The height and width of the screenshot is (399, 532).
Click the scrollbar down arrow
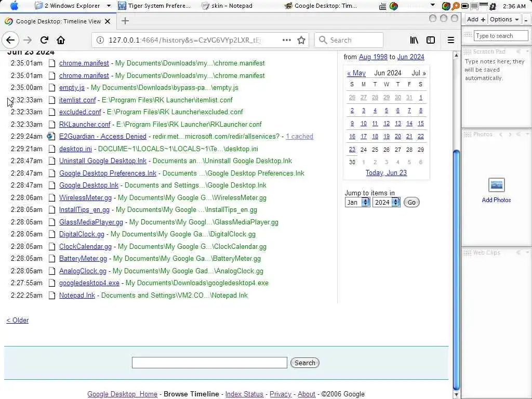[x=456, y=395]
